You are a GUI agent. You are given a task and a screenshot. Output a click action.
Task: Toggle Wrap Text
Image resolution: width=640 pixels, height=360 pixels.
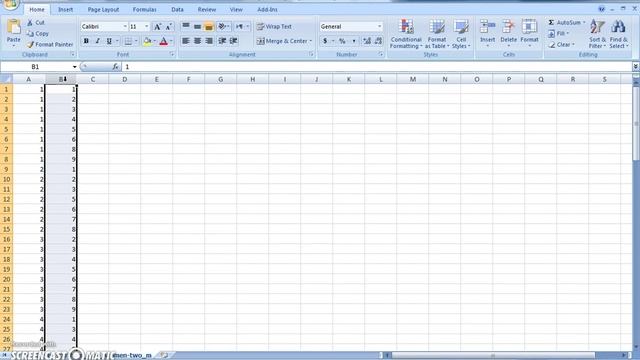tap(274, 27)
